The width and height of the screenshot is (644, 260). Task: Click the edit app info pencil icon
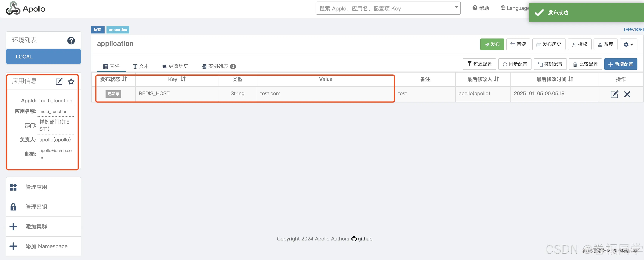pyautogui.click(x=59, y=81)
